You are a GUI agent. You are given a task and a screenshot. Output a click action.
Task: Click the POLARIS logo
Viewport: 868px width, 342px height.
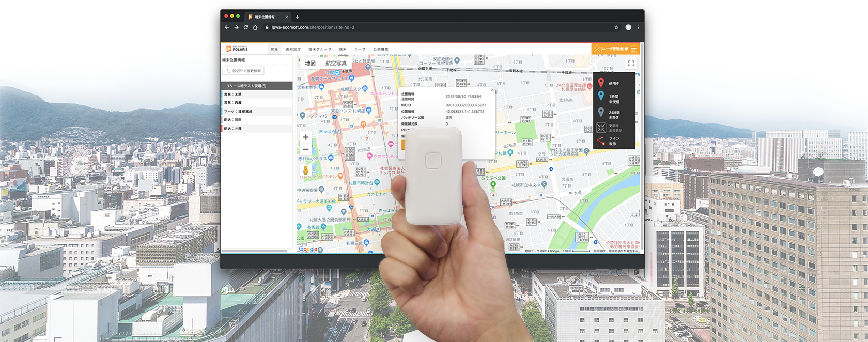coord(237,49)
